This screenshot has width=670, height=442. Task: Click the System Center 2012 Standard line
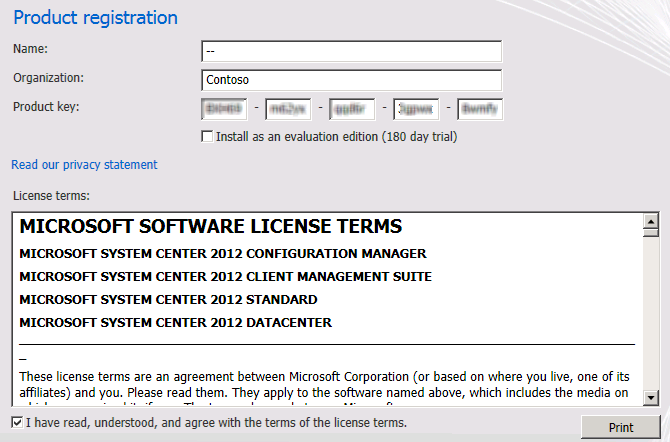(x=168, y=300)
